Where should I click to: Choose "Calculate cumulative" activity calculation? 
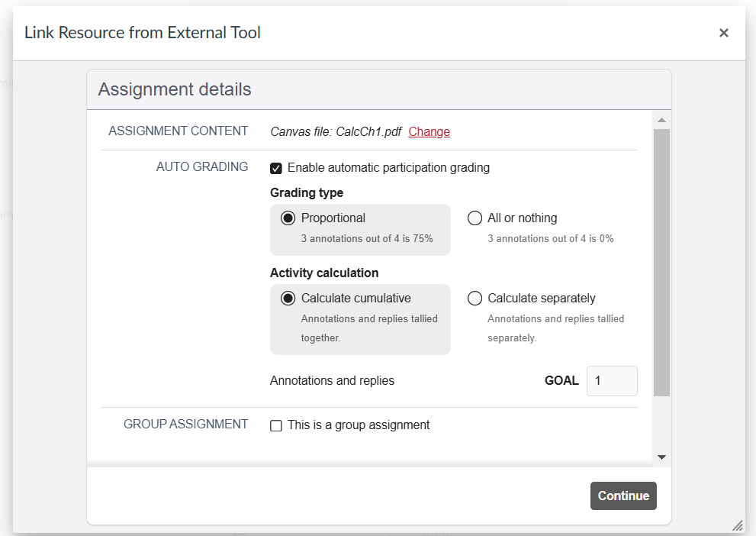(x=287, y=298)
